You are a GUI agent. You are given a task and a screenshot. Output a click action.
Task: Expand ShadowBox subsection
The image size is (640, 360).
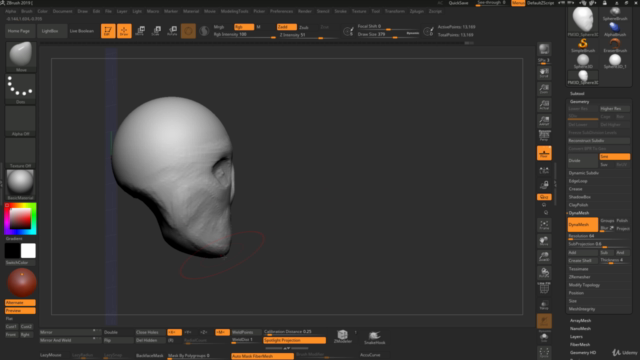[x=580, y=197]
